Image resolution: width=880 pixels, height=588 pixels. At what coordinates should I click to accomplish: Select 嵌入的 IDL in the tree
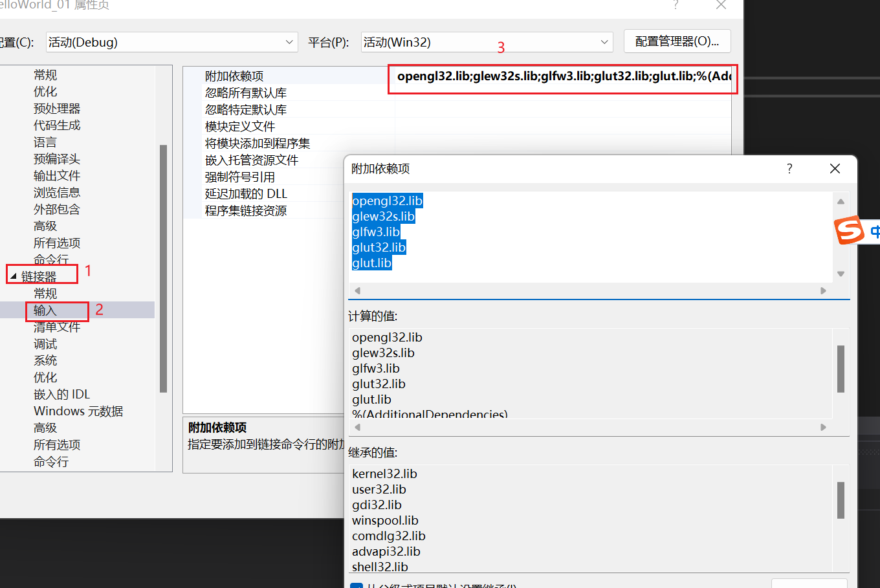pos(61,394)
